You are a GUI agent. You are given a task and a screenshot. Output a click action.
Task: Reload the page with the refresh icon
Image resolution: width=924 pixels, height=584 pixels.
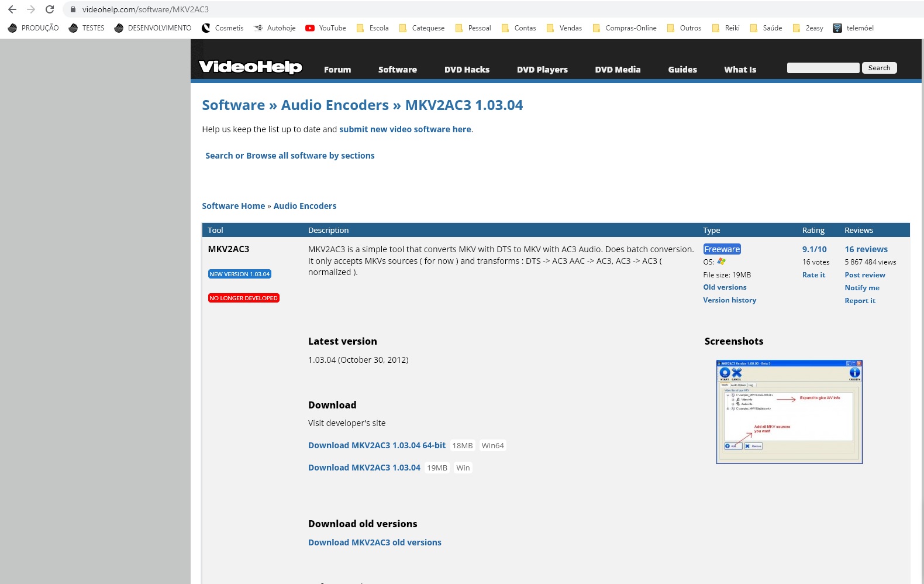[x=50, y=9]
